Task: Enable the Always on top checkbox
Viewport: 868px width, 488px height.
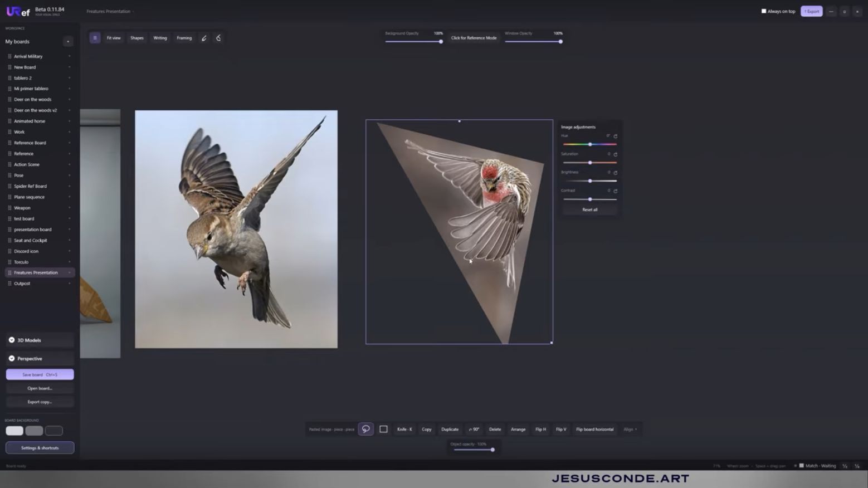Action: tap(764, 11)
